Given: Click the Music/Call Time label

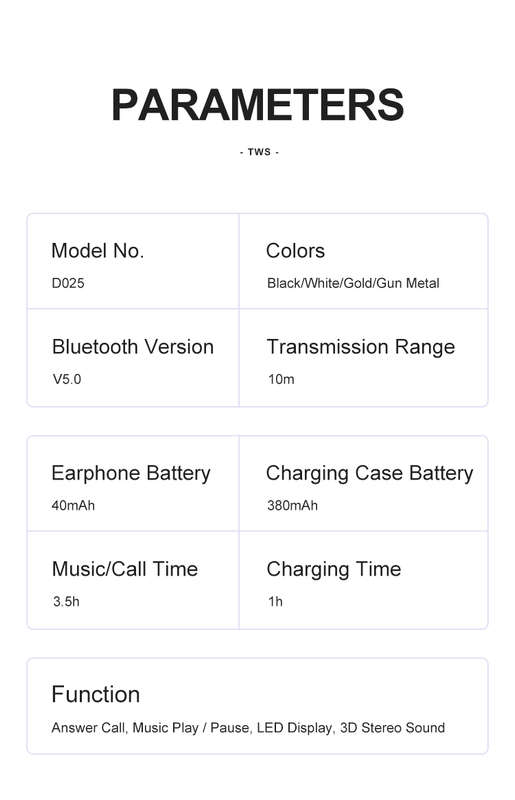Looking at the screenshot, I should [x=125, y=569].
